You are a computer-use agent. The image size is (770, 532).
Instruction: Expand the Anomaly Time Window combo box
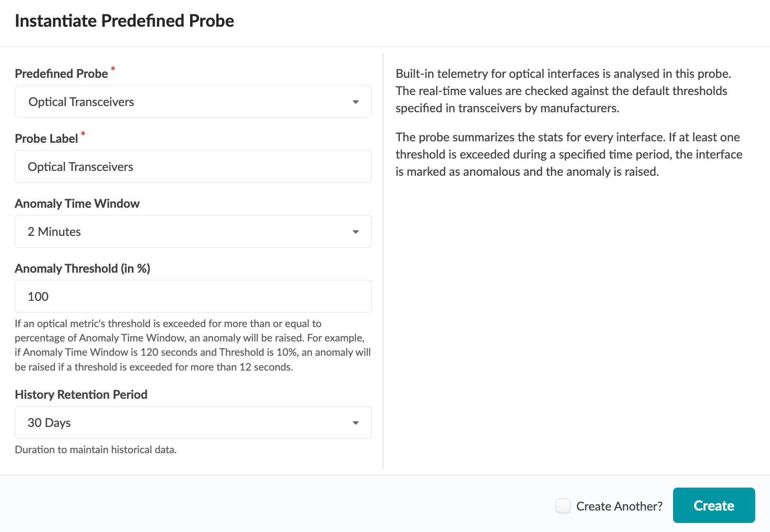[x=193, y=232]
